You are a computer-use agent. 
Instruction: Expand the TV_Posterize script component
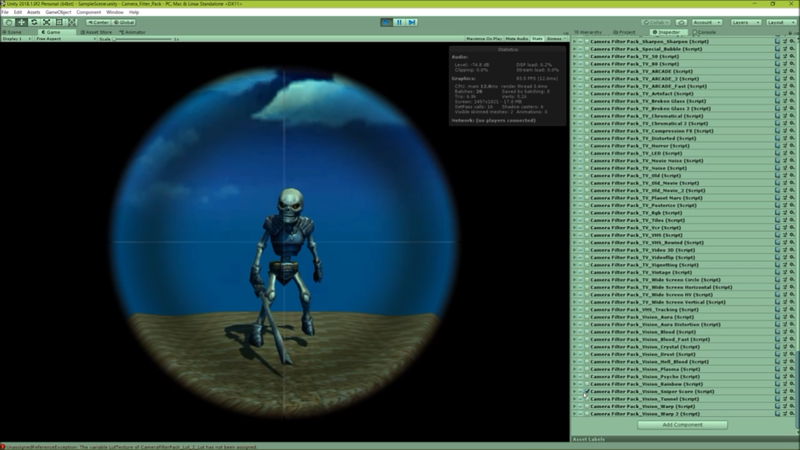pyautogui.click(x=574, y=205)
